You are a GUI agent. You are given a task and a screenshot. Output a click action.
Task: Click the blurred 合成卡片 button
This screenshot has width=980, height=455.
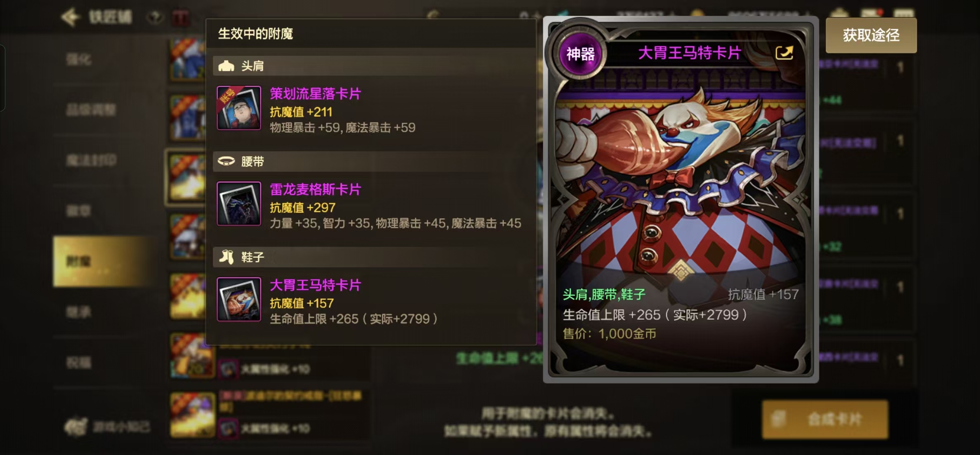825,419
